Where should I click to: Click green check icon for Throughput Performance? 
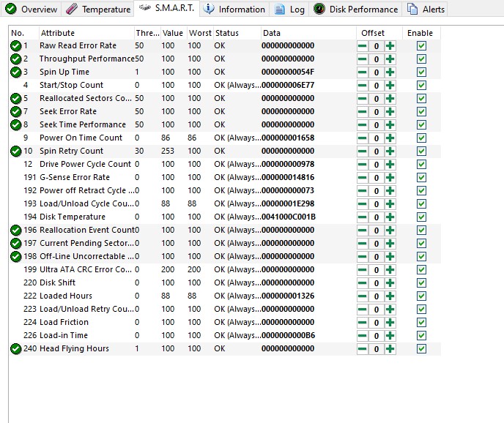click(16, 59)
